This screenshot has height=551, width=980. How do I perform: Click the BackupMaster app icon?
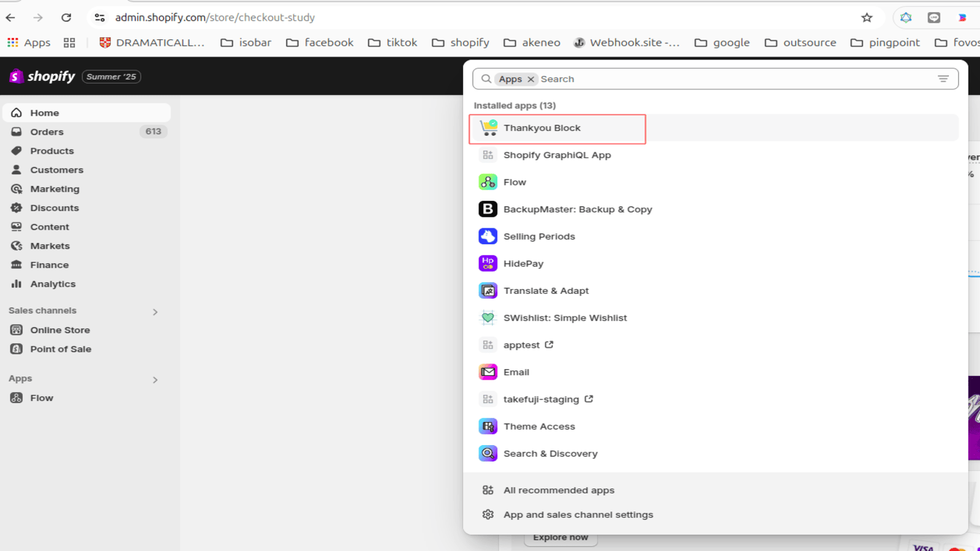tap(488, 209)
